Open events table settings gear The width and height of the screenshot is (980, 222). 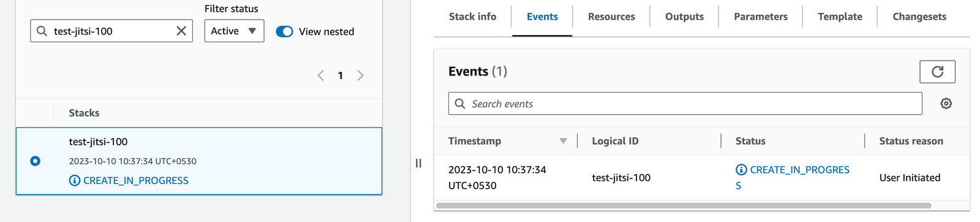(946, 104)
